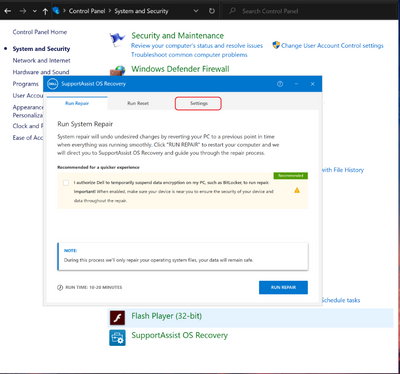This screenshot has height=374, width=400.
Task: Click the Up arrow navigation button
Action: [x=45, y=11]
